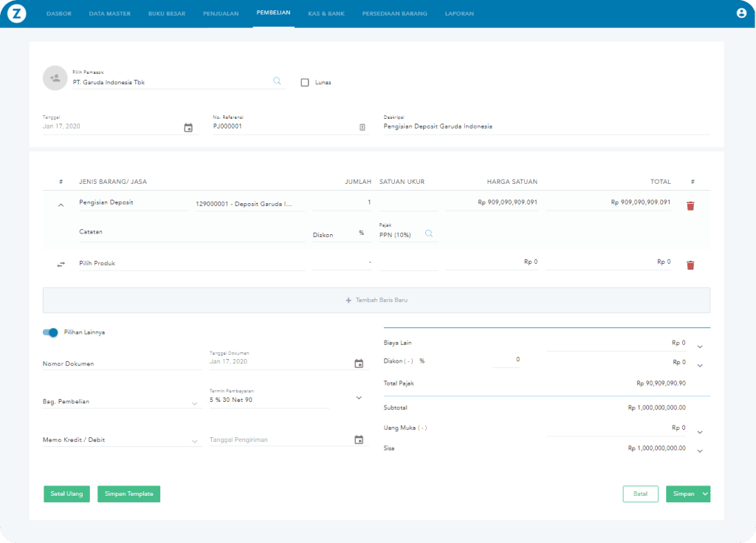Viewport: 756px width, 543px height.
Task: Click the supplier search magnifier icon
Action: [x=277, y=81]
